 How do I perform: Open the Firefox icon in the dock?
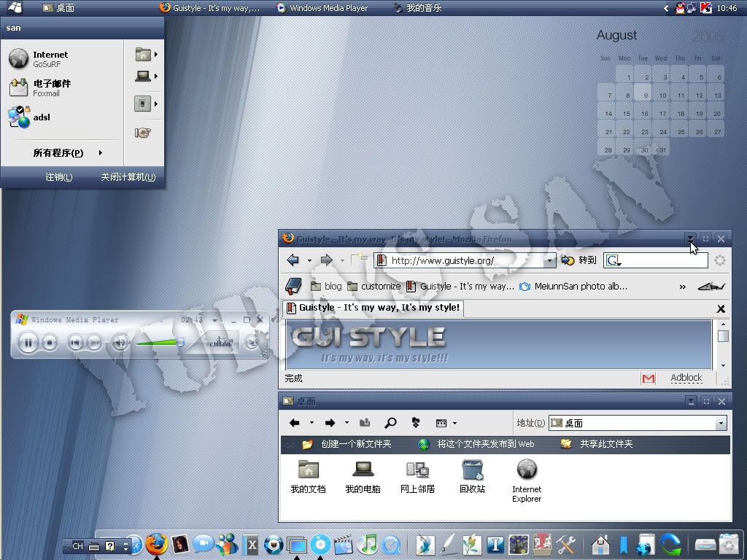coord(156,544)
